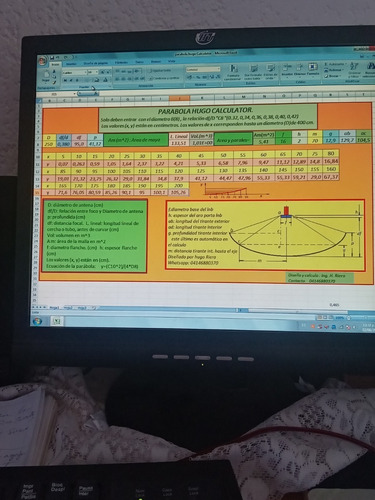Toggle Ajustar texto wrap option
This screenshot has height=500, width=375.
point(160,71)
